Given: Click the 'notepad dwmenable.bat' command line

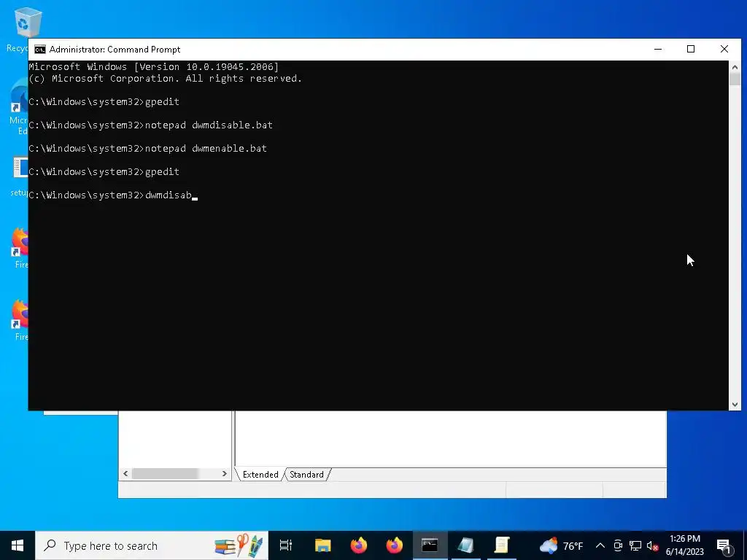Looking at the screenshot, I should (x=147, y=149).
